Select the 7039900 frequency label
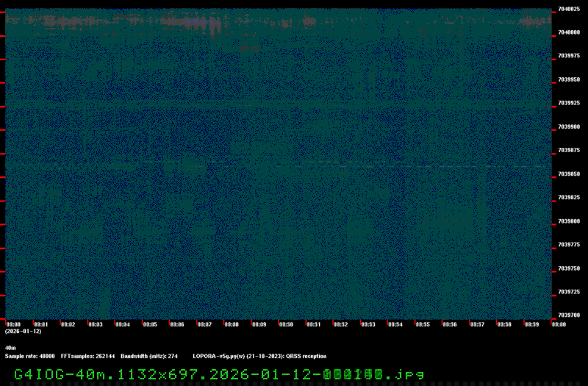This screenshot has width=588, height=386. point(569,126)
